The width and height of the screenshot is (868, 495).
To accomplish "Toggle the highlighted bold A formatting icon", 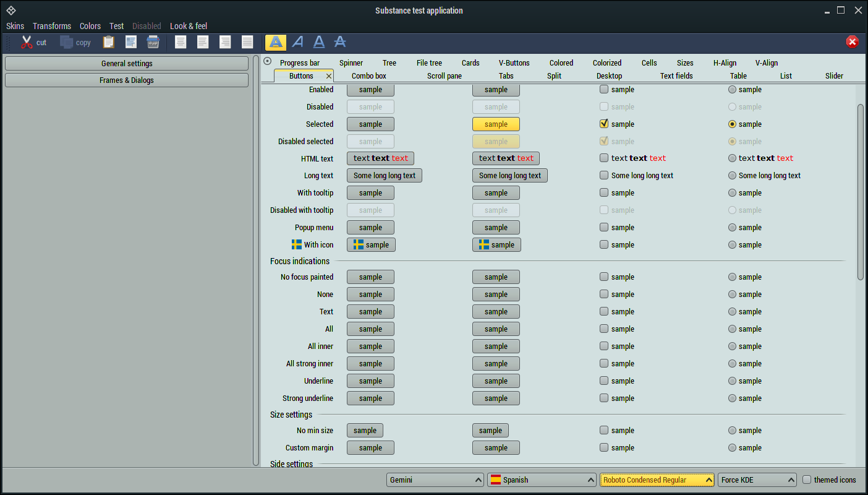I will [x=275, y=42].
